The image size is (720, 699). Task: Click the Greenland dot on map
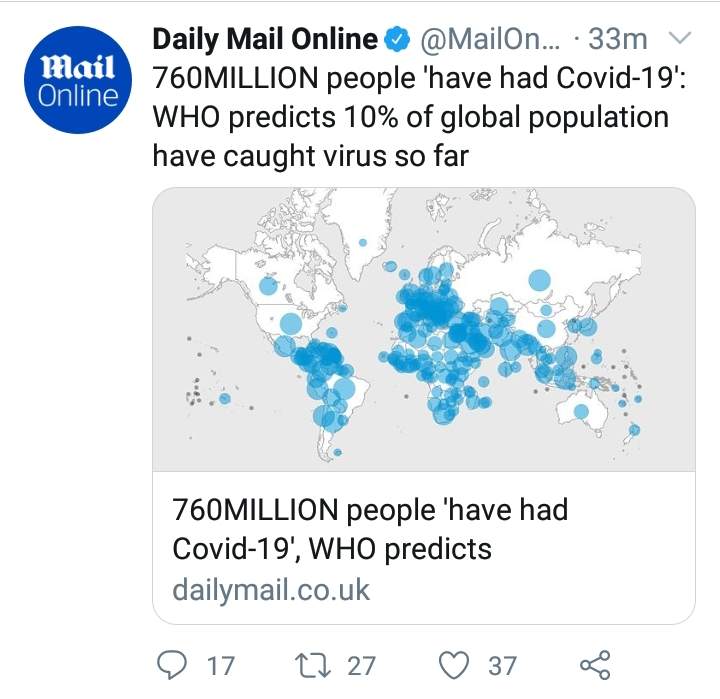363,242
